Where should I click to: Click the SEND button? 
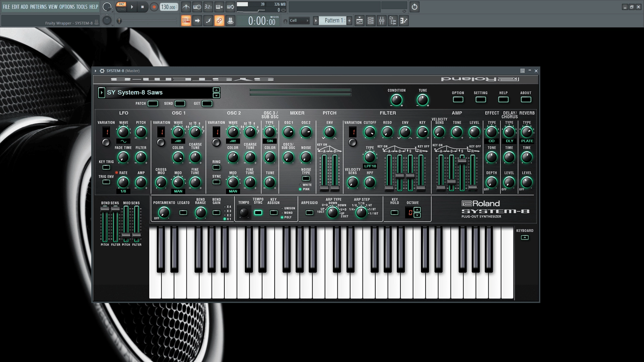point(180,104)
